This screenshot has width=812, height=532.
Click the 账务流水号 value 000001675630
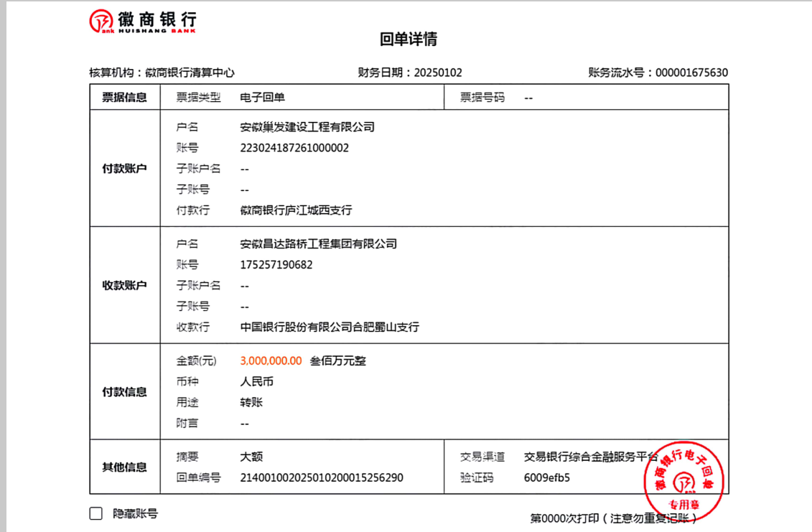pyautogui.click(x=691, y=73)
